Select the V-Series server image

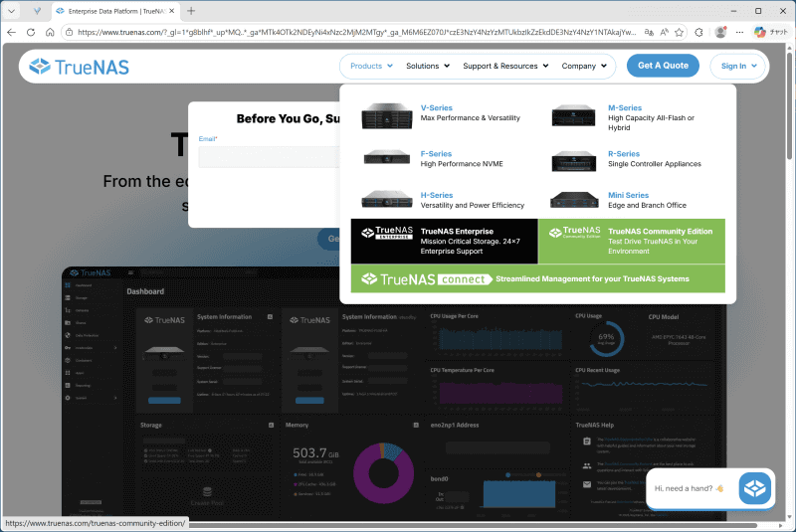387,116
